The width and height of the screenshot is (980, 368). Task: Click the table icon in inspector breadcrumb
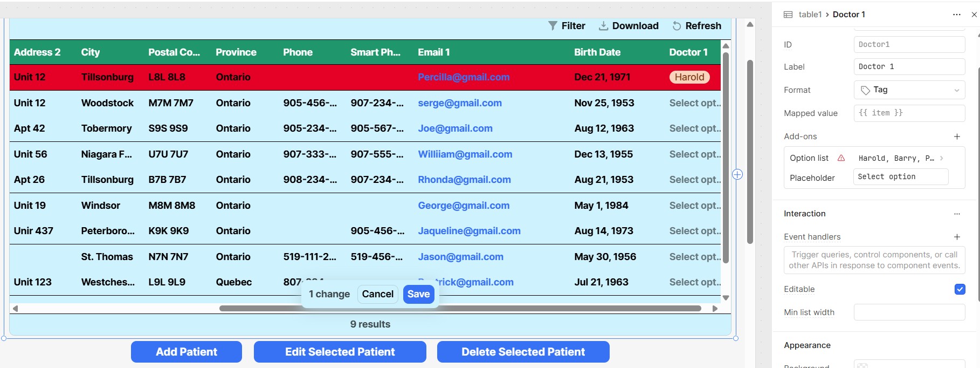coord(788,15)
